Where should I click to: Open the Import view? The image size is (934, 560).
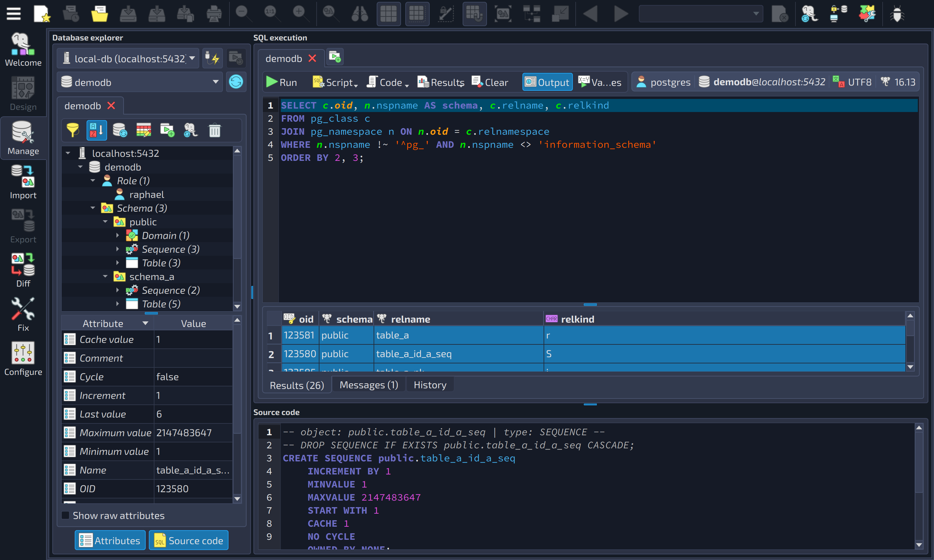pos(23,182)
